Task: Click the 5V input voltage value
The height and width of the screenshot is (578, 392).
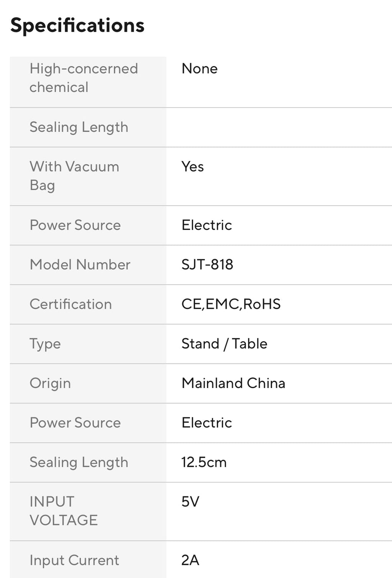Action: [x=190, y=502]
